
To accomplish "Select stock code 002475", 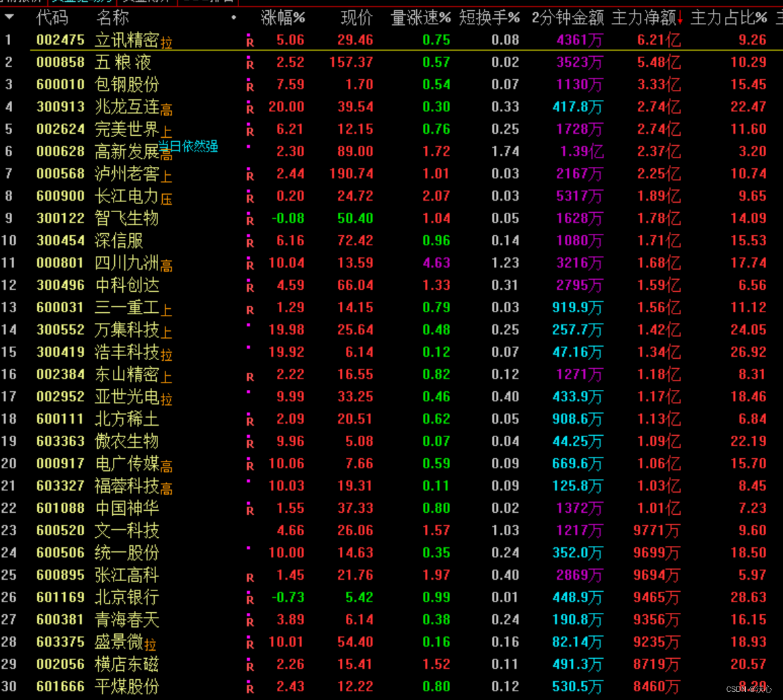I will pos(60,39).
